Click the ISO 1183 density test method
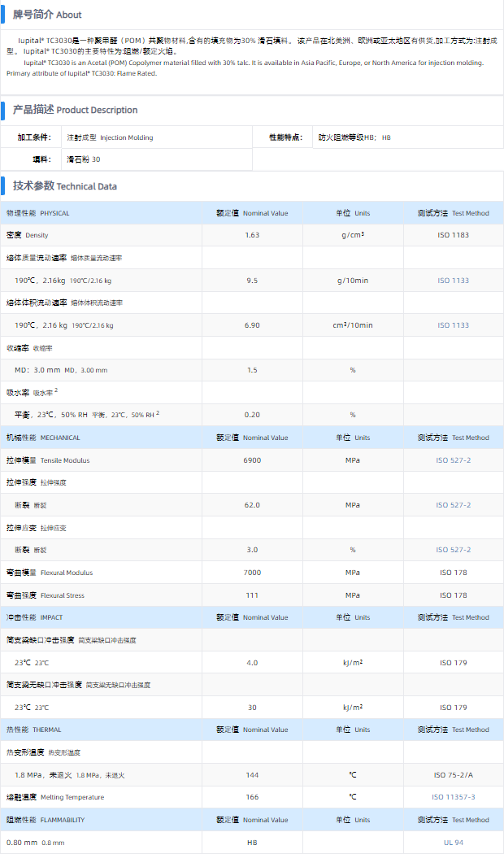 (453, 235)
